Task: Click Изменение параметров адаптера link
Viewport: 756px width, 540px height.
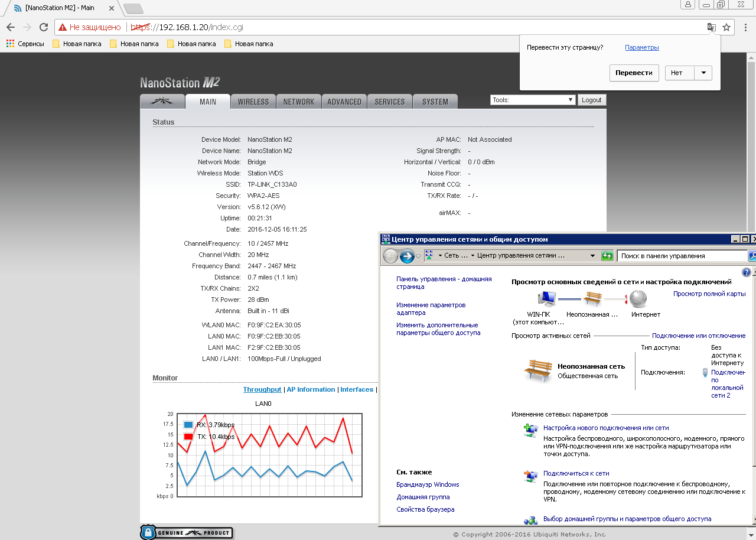Action: [431, 308]
